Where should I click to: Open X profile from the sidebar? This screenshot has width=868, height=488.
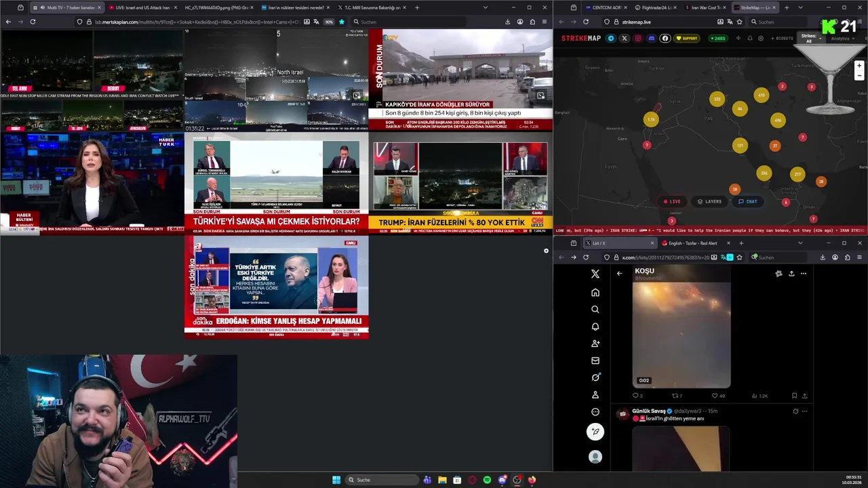[x=595, y=394]
